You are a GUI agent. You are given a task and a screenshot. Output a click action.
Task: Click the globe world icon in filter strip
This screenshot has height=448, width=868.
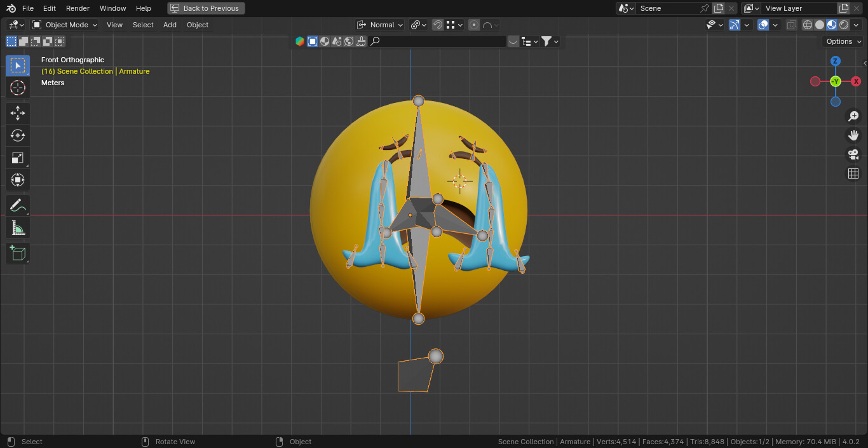[349, 41]
